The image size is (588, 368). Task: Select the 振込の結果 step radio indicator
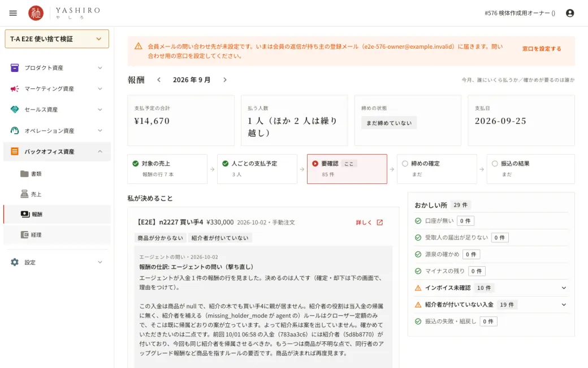[x=495, y=164]
